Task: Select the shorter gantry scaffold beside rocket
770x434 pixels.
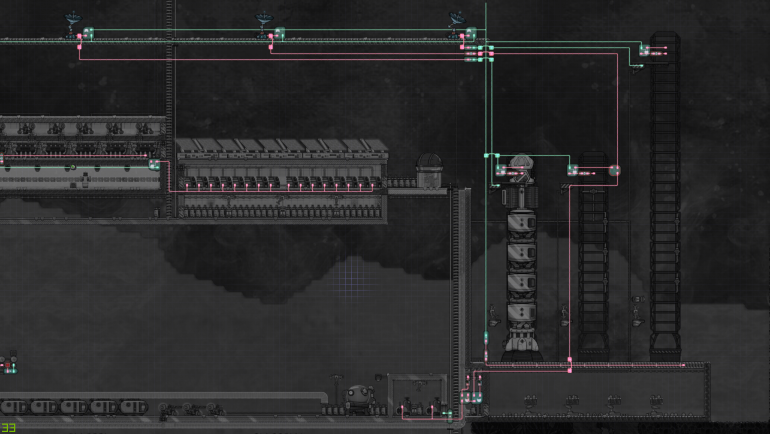Action: click(x=593, y=256)
